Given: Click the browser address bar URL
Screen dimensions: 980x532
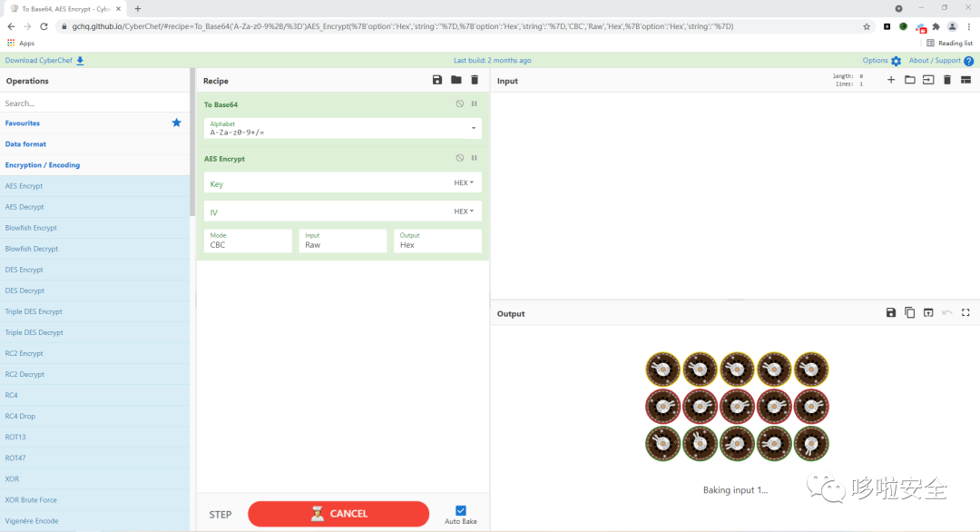Looking at the screenshot, I should 403,26.
